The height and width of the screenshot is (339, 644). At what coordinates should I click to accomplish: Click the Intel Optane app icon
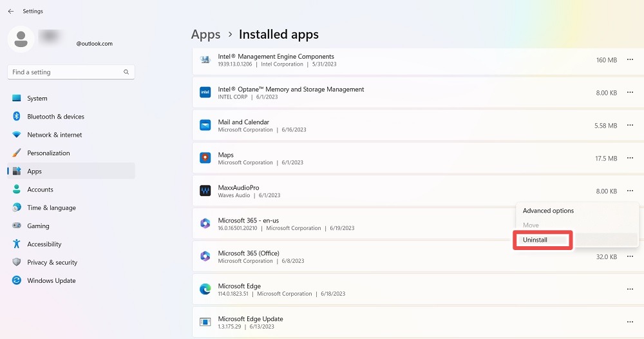tap(205, 92)
